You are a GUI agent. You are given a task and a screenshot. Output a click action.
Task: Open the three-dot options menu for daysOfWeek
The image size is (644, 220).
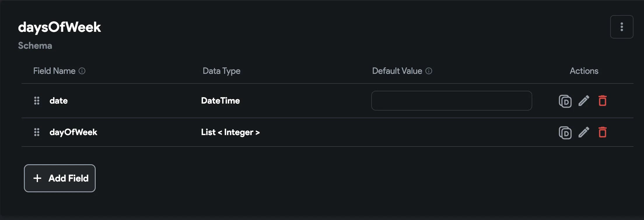[x=622, y=27]
